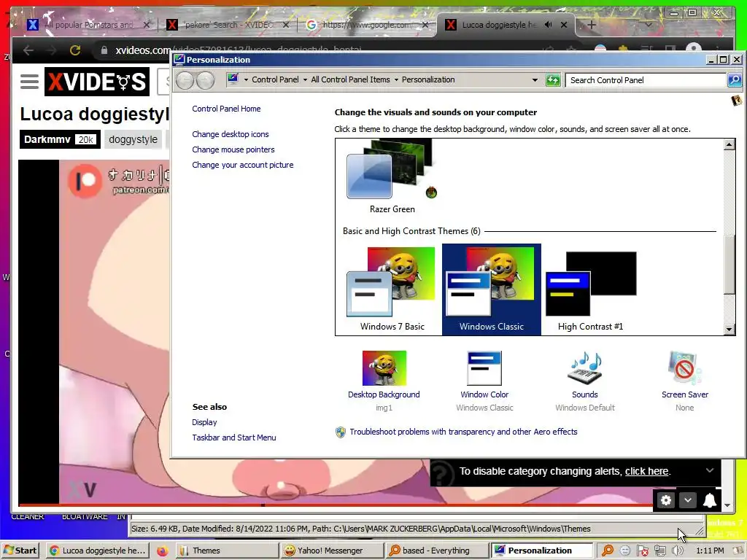
Task: Open the address bar history dropdown arrow
Action: pyautogui.click(x=535, y=80)
